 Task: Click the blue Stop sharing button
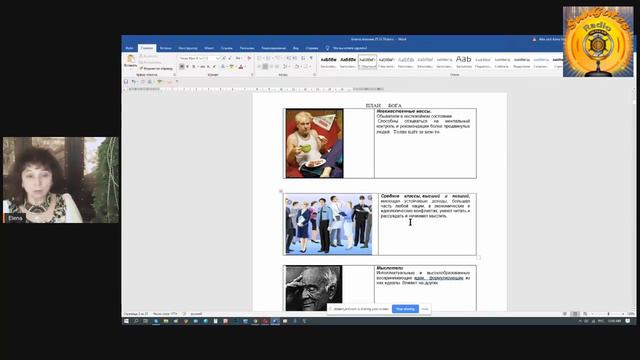click(405, 309)
